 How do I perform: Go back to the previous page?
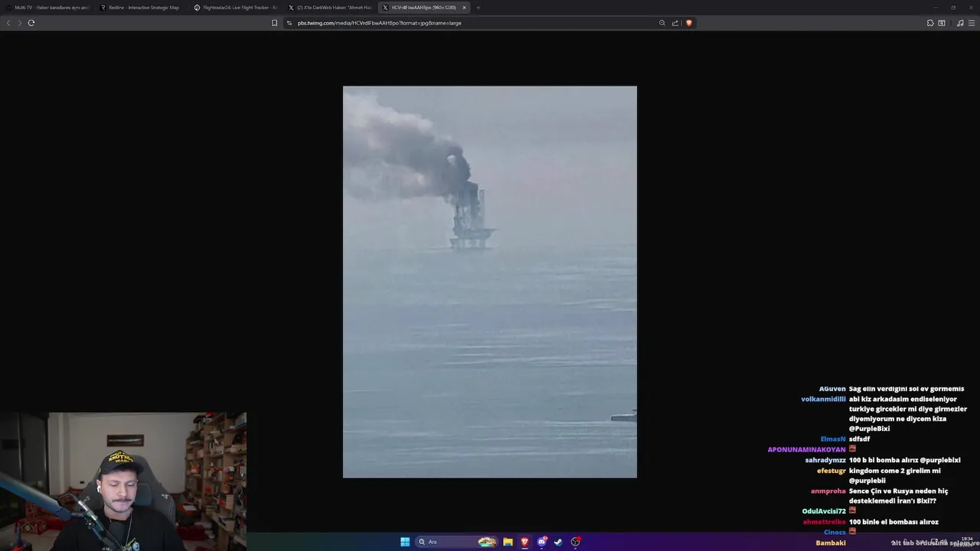tap(8, 23)
